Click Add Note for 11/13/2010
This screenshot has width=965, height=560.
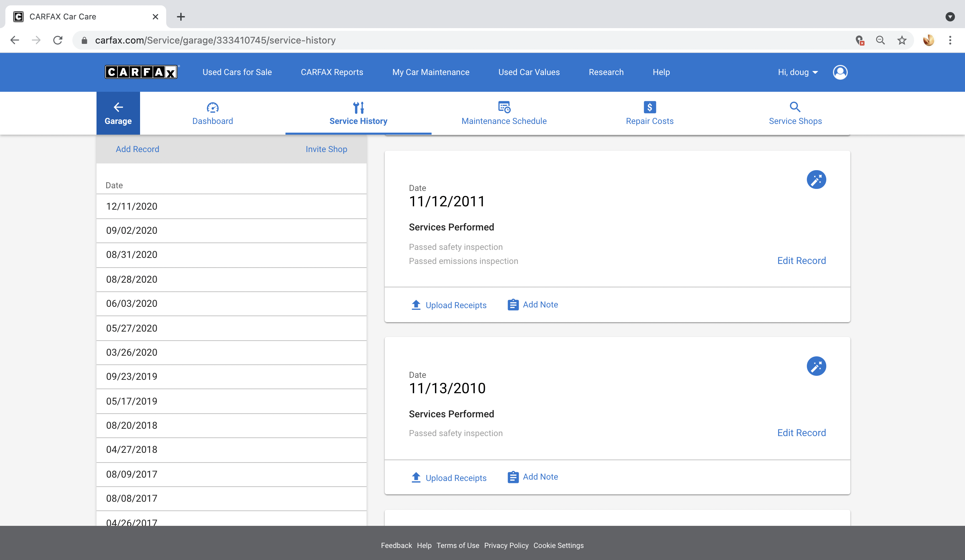[x=540, y=477]
